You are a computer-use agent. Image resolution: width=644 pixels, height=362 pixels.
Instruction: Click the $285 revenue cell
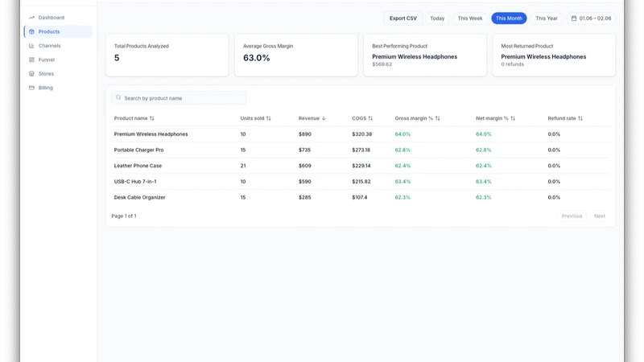(305, 197)
